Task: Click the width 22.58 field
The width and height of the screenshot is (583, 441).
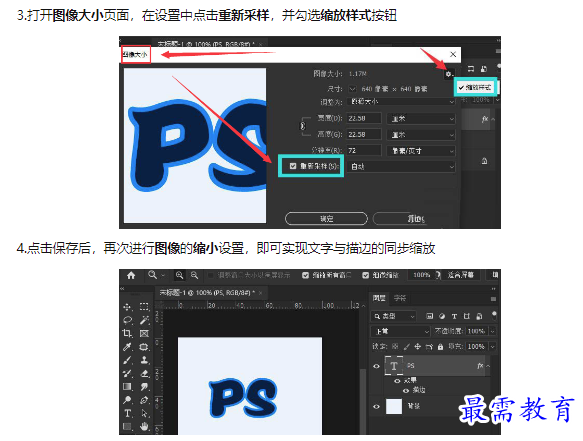Action: click(364, 118)
